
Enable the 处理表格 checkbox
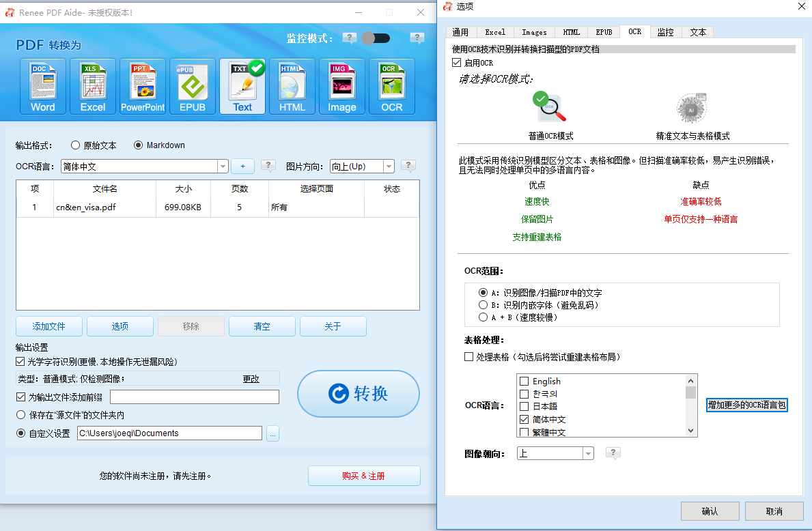[x=468, y=356]
